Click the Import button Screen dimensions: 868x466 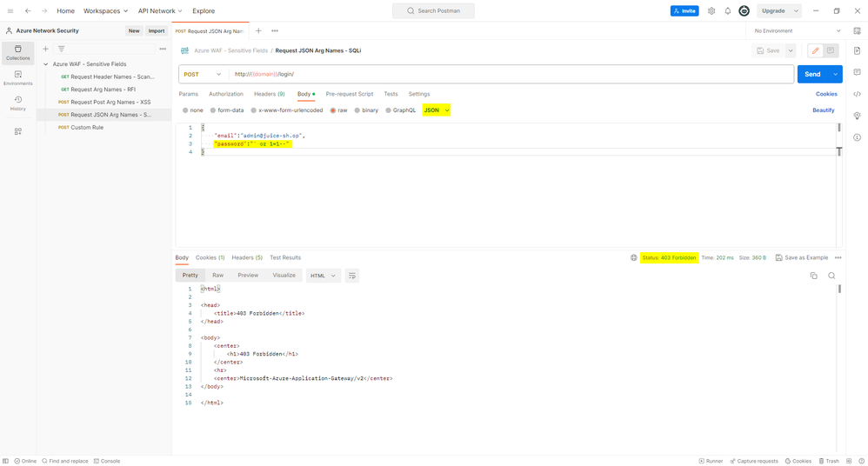coord(156,31)
